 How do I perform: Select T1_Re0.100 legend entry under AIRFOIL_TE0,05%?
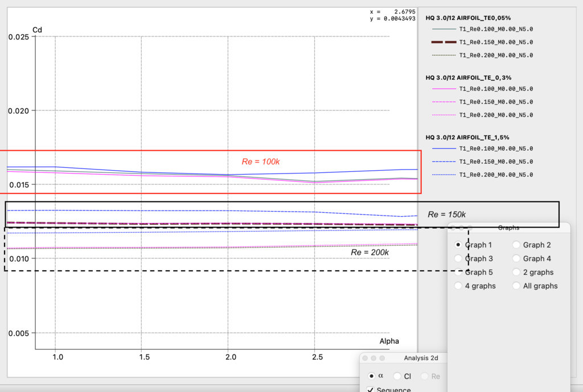(x=495, y=28)
